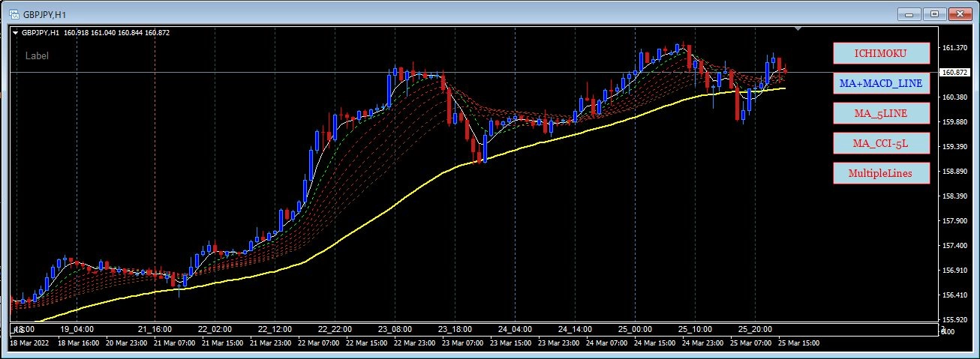Click the 25_20:00 time label
The height and width of the screenshot is (359, 980).
[755, 329]
